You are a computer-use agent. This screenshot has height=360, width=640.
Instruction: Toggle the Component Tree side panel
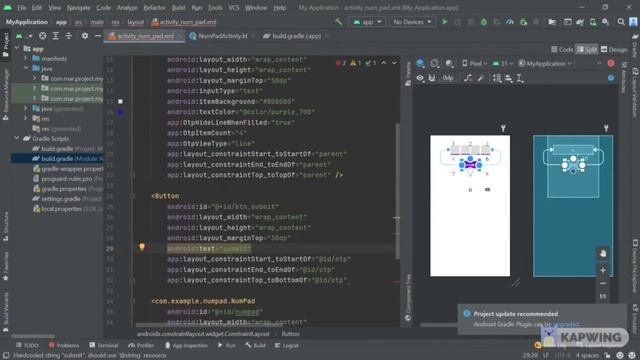407,298
